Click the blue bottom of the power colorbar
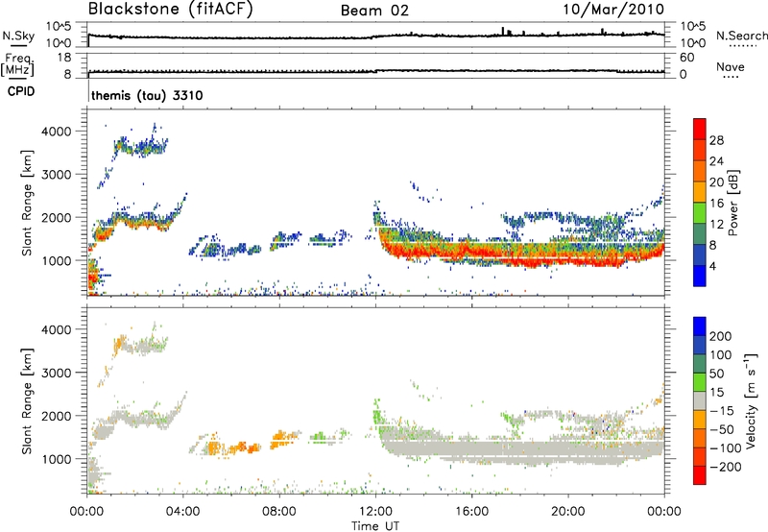Viewport: 768px width, 532px height. click(x=700, y=276)
